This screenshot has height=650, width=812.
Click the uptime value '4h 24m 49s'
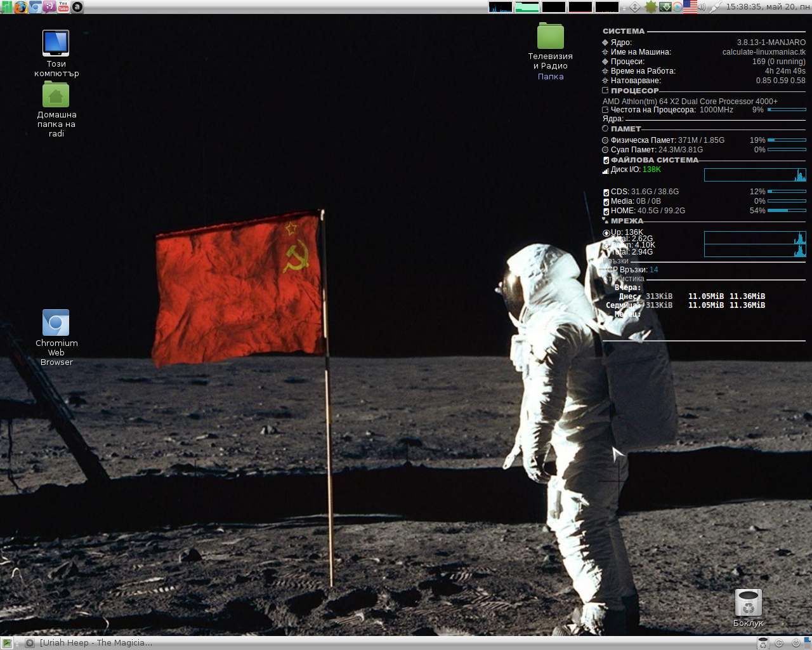pos(785,71)
